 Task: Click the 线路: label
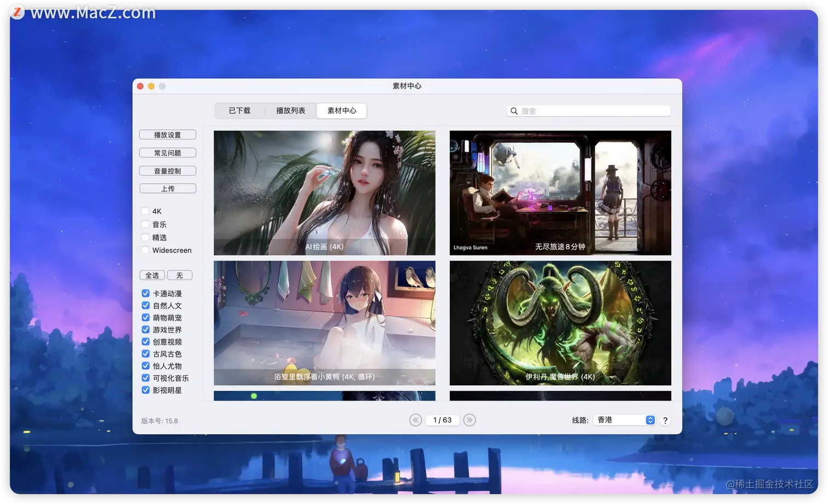coord(580,420)
